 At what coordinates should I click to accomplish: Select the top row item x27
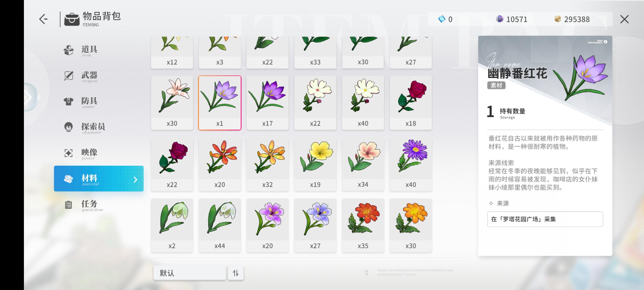tap(411, 52)
